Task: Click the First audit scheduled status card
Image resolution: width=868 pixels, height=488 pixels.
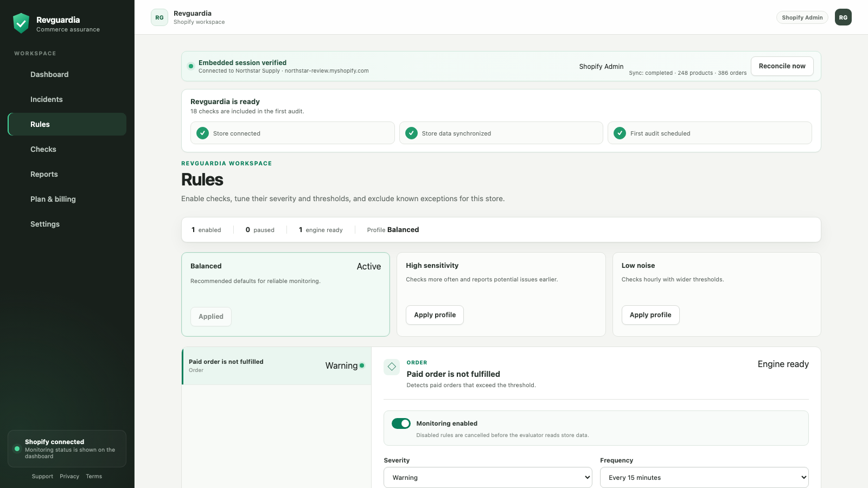Action: pyautogui.click(x=710, y=133)
